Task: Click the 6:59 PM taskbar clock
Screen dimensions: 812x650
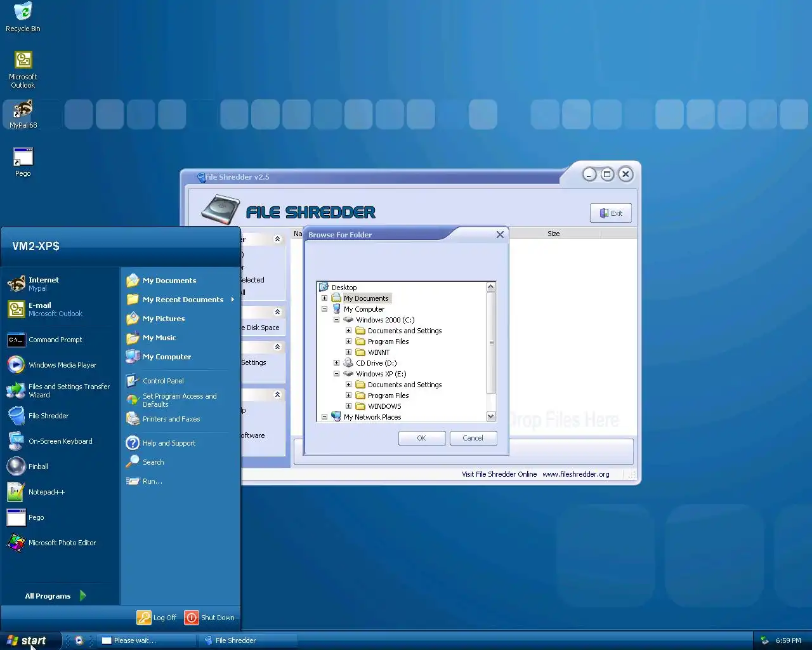Action: [x=789, y=640]
